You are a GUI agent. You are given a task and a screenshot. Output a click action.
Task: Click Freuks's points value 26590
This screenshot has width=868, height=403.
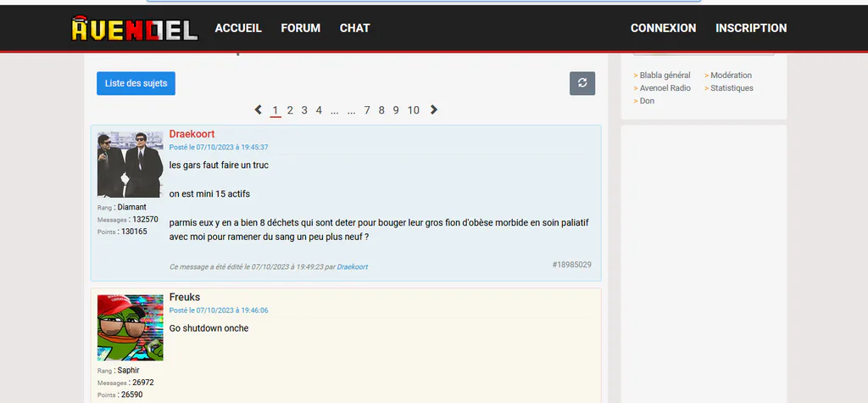coord(131,395)
